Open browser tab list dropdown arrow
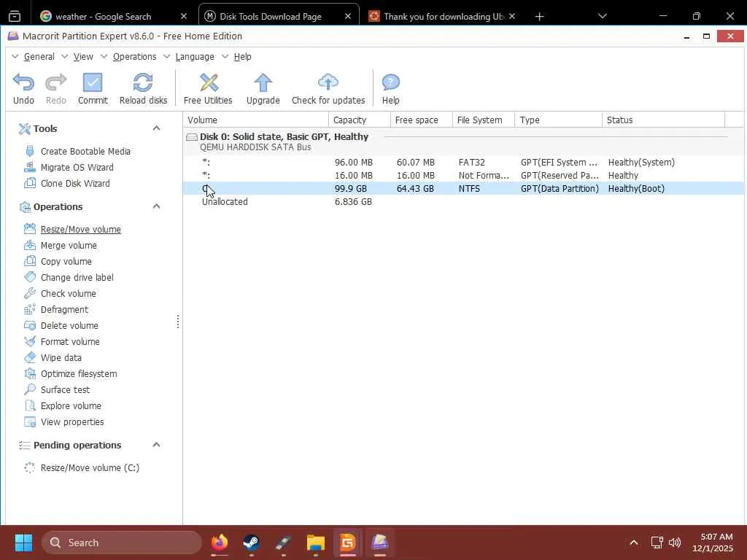This screenshot has width=747, height=560. click(x=602, y=16)
